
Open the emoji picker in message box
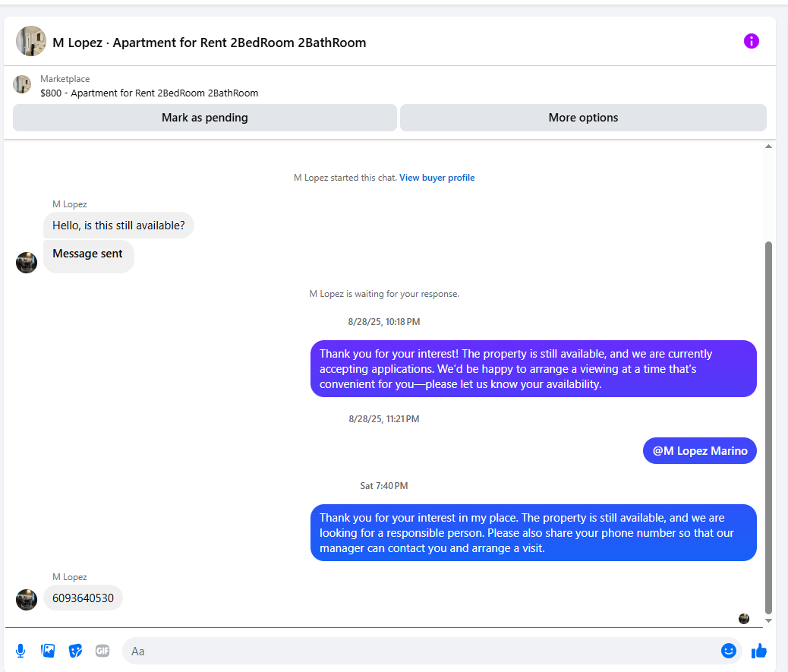729,651
